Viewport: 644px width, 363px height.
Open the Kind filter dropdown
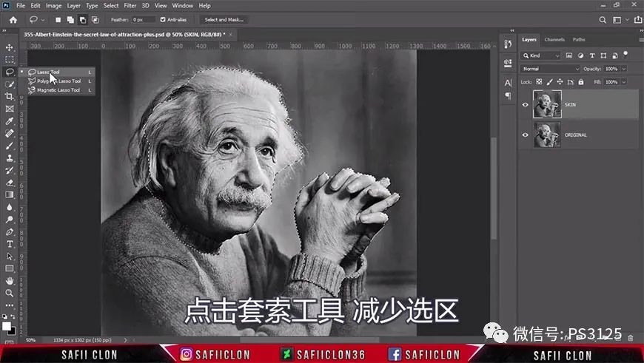(x=540, y=55)
